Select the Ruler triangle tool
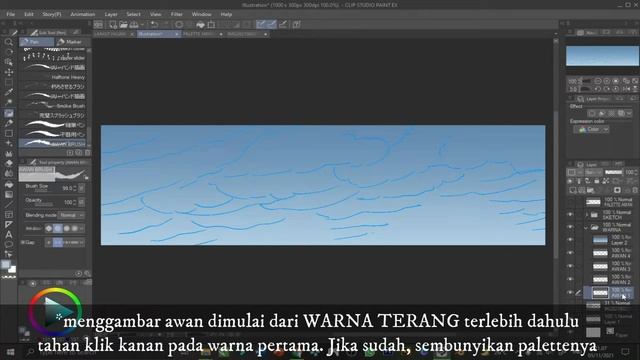 coord(9,224)
